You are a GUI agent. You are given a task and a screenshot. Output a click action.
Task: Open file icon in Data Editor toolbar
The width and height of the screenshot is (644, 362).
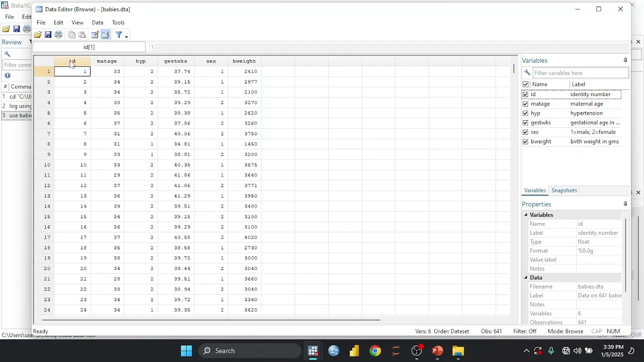[x=38, y=35]
